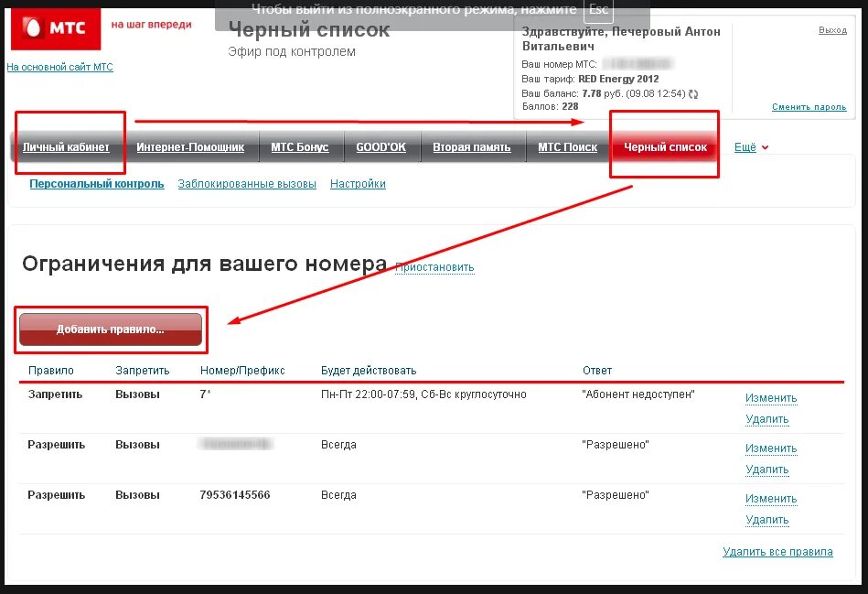This screenshot has height=594, width=868.
Task: Click the MTS logo
Action: coord(56,27)
